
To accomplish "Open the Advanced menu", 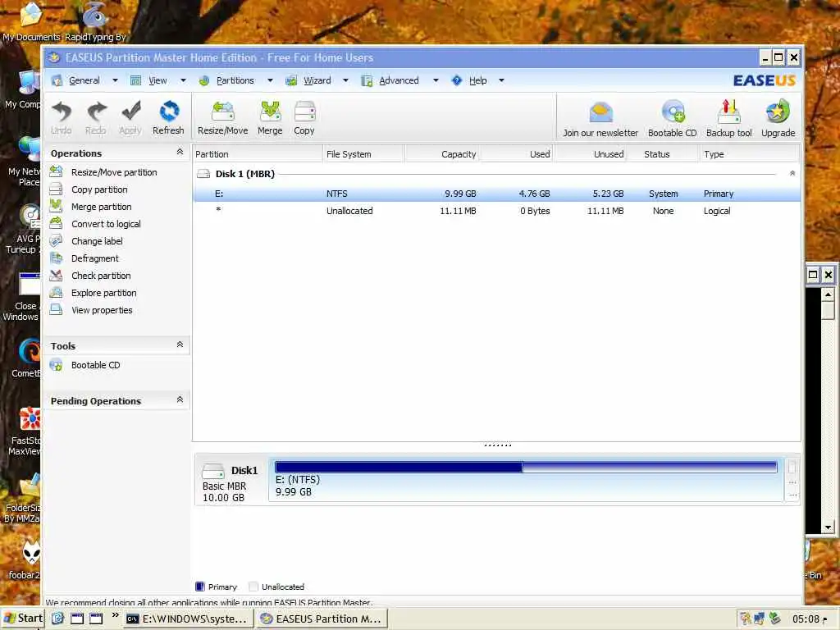I will (x=399, y=80).
